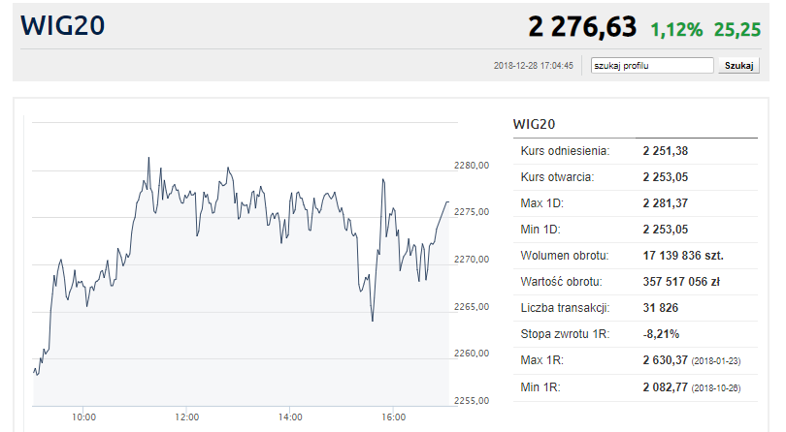786x432 pixels.
Task: Click the Szukaj button
Action: (x=739, y=66)
